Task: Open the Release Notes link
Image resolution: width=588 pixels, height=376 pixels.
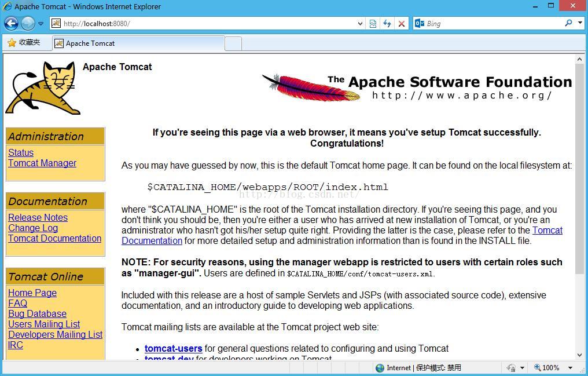Action: [x=38, y=218]
